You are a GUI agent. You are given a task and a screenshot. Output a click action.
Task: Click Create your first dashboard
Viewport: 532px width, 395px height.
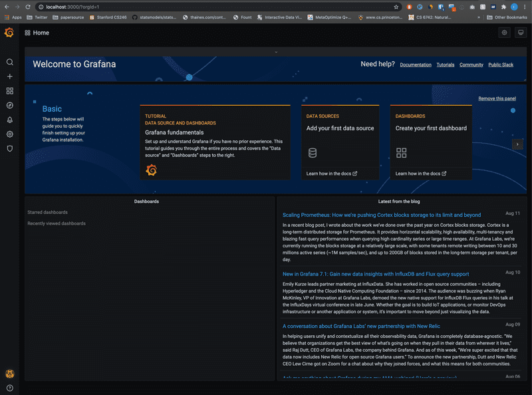431,128
